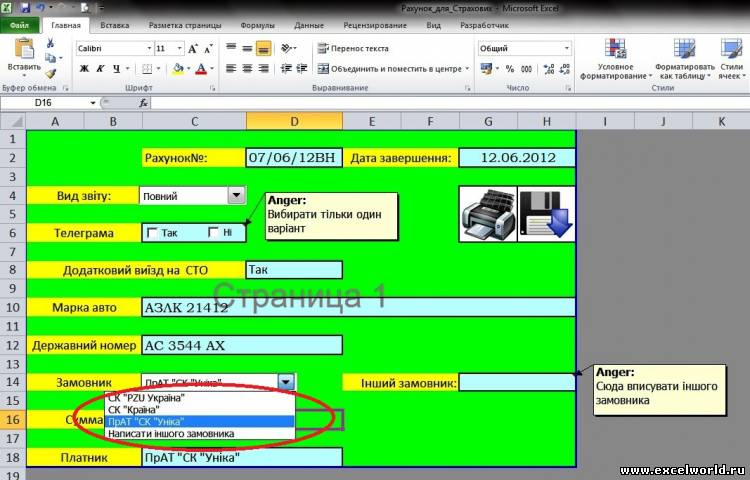Select the date cell 12.06.2012
Image resolution: width=750 pixels, height=480 pixels.
pyautogui.click(x=517, y=158)
